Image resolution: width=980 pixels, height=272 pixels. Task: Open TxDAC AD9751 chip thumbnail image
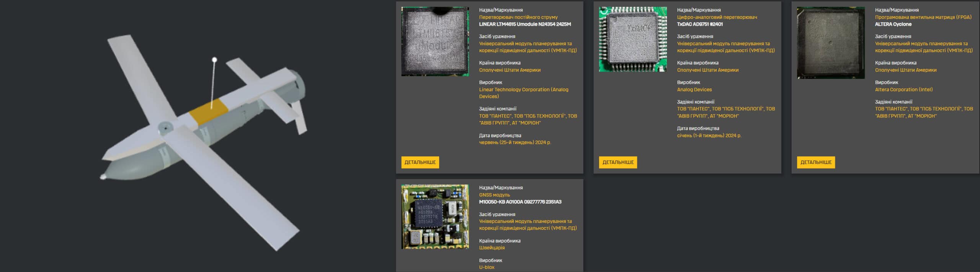pos(633,39)
